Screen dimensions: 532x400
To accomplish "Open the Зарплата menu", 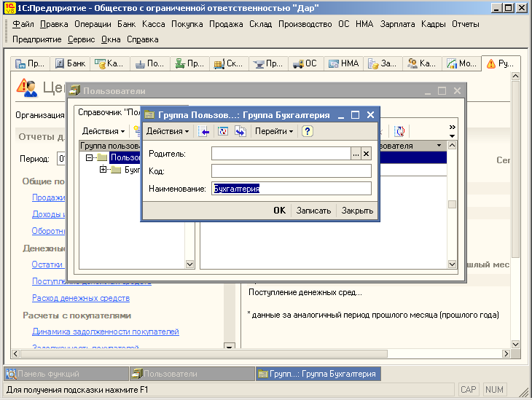I will (x=397, y=24).
